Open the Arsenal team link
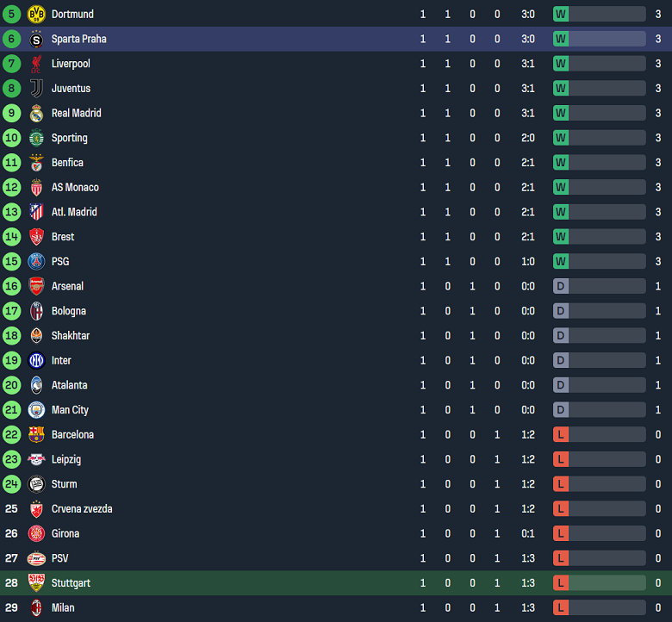Viewport: 672px width, 622px height. 67,286
